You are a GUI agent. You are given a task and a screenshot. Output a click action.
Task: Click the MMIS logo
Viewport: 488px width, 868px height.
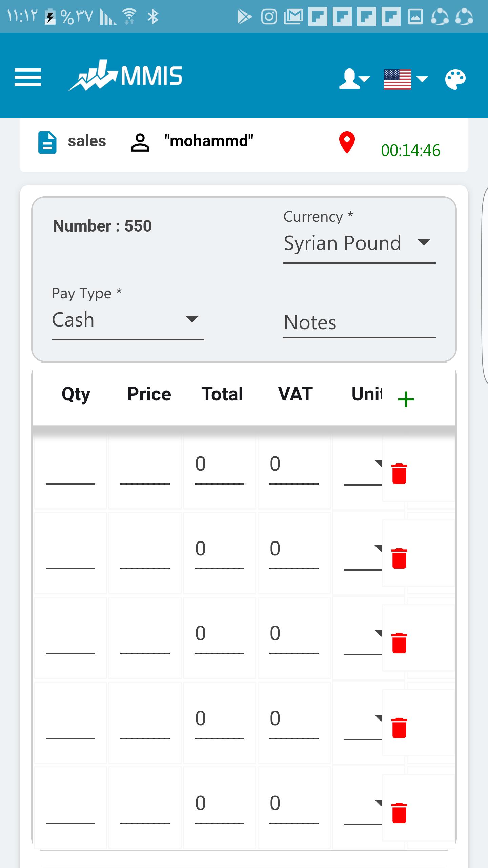(125, 76)
